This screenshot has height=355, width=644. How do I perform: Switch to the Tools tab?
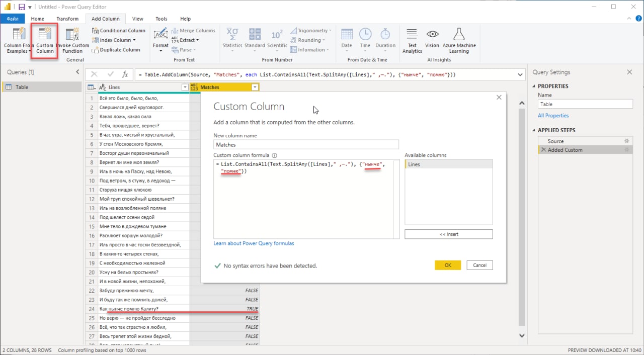click(x=162, y=19)
